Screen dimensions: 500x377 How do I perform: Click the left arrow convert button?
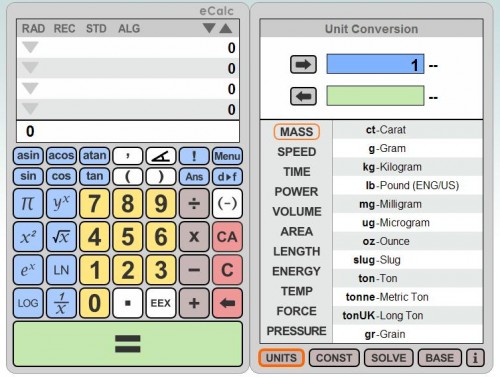[x=303, y=96]
